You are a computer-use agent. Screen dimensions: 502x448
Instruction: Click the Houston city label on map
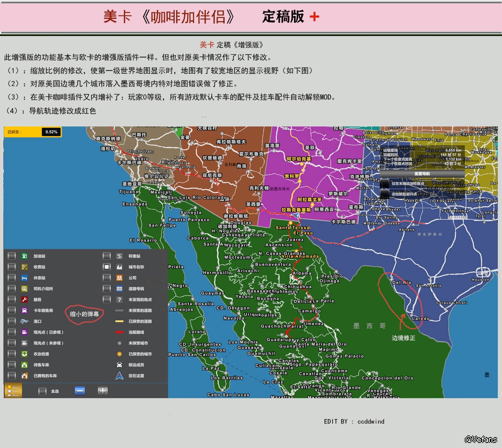(480, 279)
